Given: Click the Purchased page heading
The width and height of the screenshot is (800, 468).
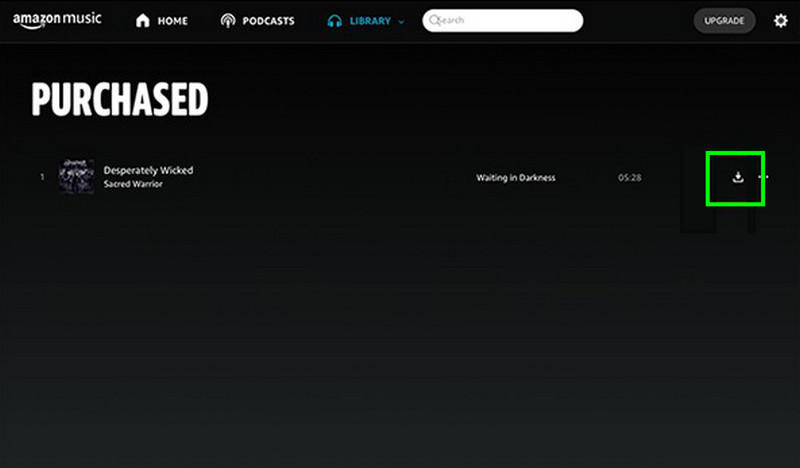Looking at the screenshot, I should [120, 99].
